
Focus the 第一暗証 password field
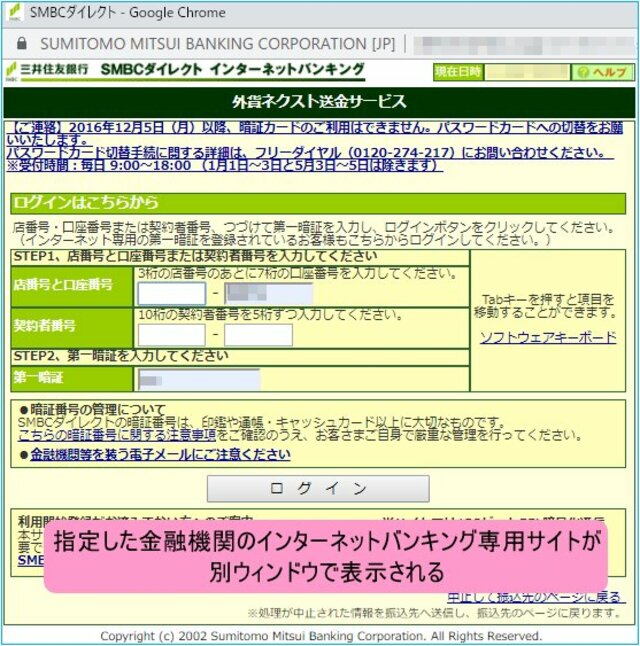(199, 379)
